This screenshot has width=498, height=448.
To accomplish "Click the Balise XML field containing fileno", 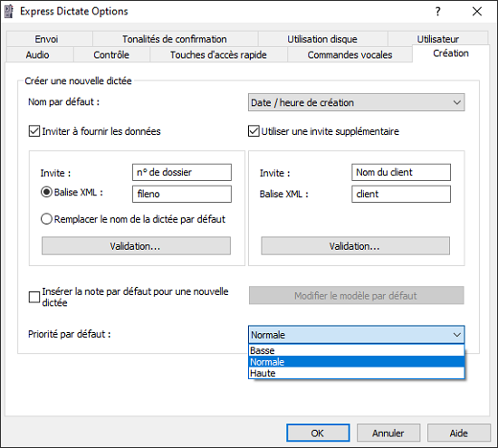I will coord(182,194).
